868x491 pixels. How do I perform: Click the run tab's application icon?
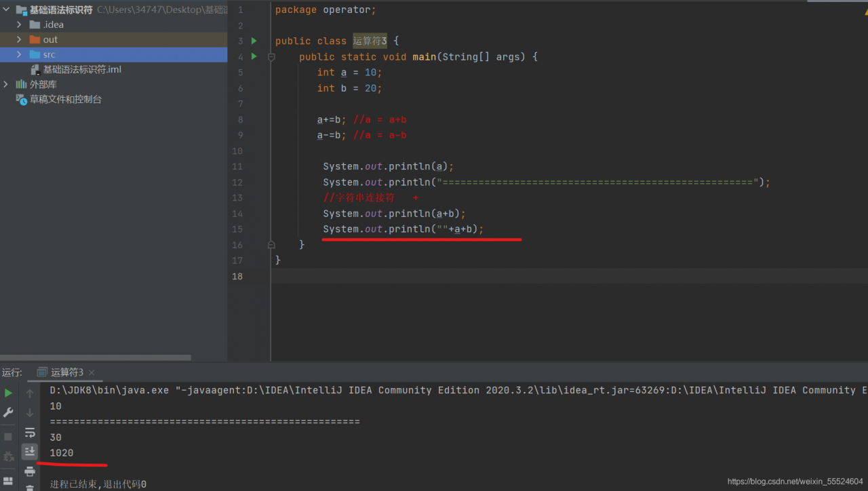(x=42, y=372)
